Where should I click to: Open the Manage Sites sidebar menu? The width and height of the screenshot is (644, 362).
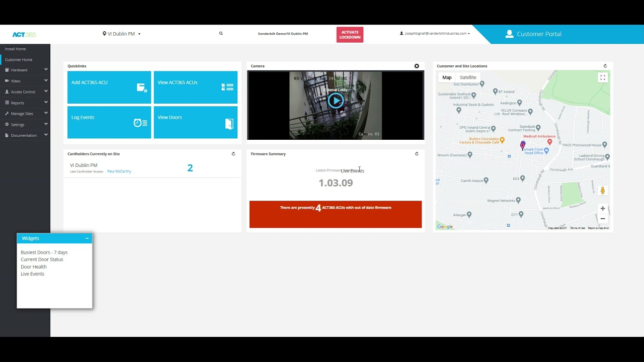pos(25,114)
